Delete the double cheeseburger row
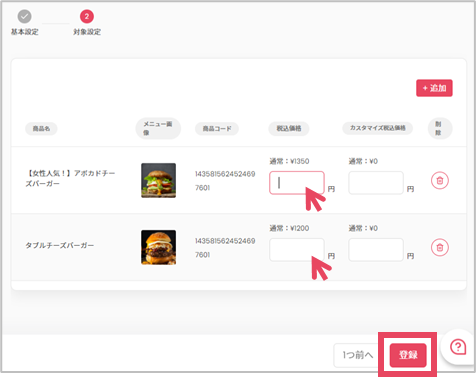The image size is (476, 377). coord(440,247)
